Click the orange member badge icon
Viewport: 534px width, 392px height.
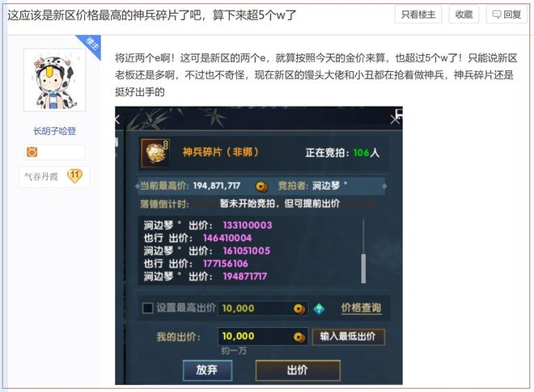pyautogui.click(x=32, y=152)
